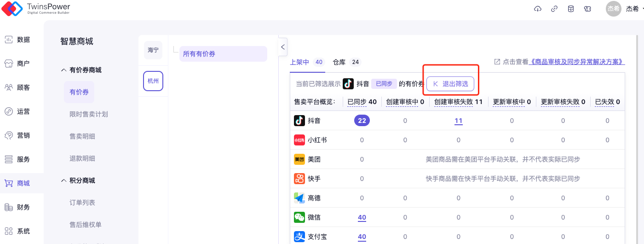The height and width of the screenshot is (244, 644).
Task: Collapse the side panel with arrow handle
Action: coord(283,46)
